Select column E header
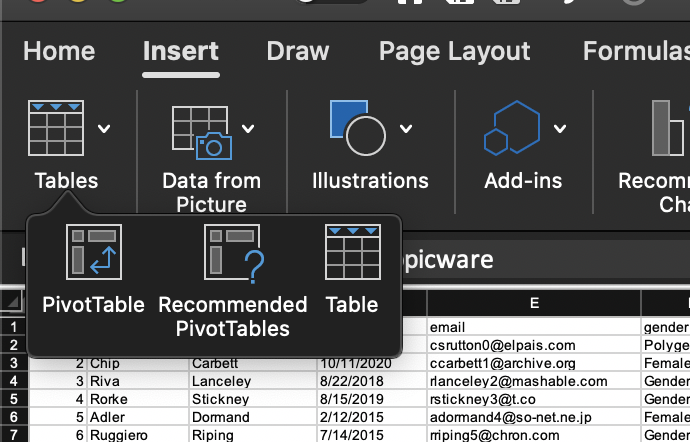690x442 pixels. [534, 303]
